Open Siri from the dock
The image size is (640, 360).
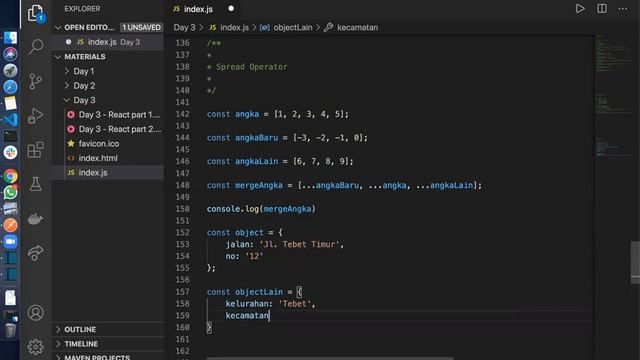coord(10,54)
